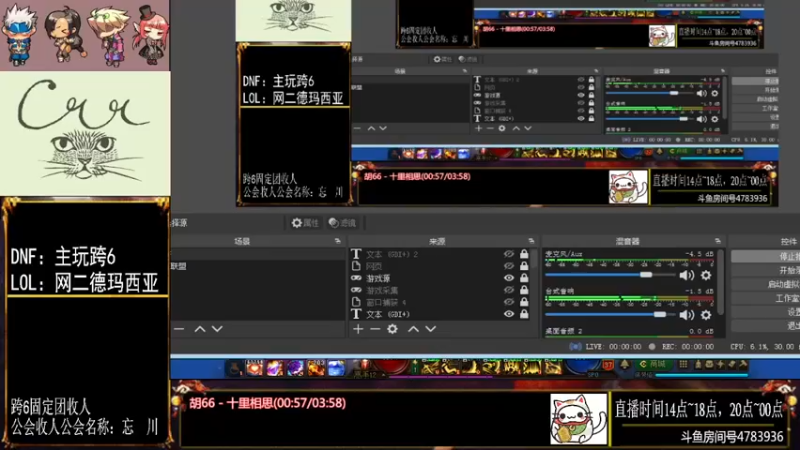
Task: Move scene down in the scenes list
Action: (217, 329)
